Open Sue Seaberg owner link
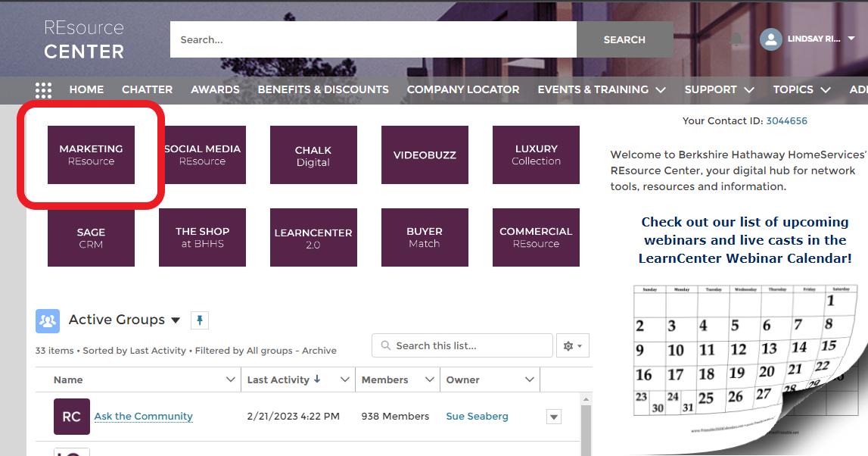The height and width of the screenshot is (456, 868). click(x=478, y=416)
